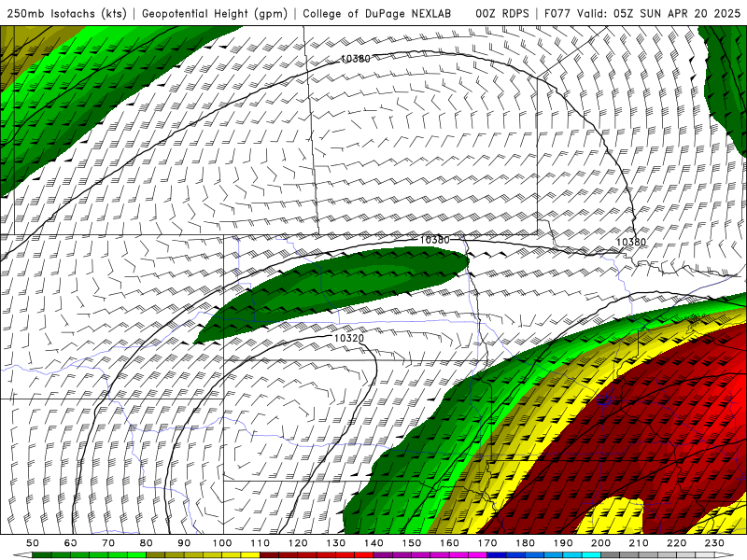Click the color scale value 140
747x560 pixels.
373,543
